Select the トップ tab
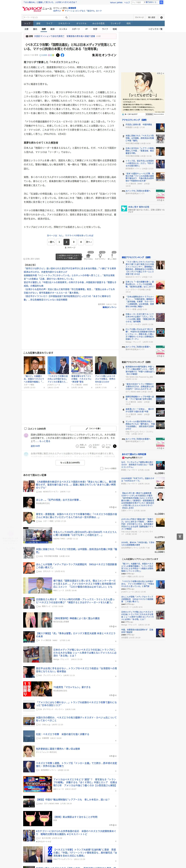 click(x=27, y=24)
